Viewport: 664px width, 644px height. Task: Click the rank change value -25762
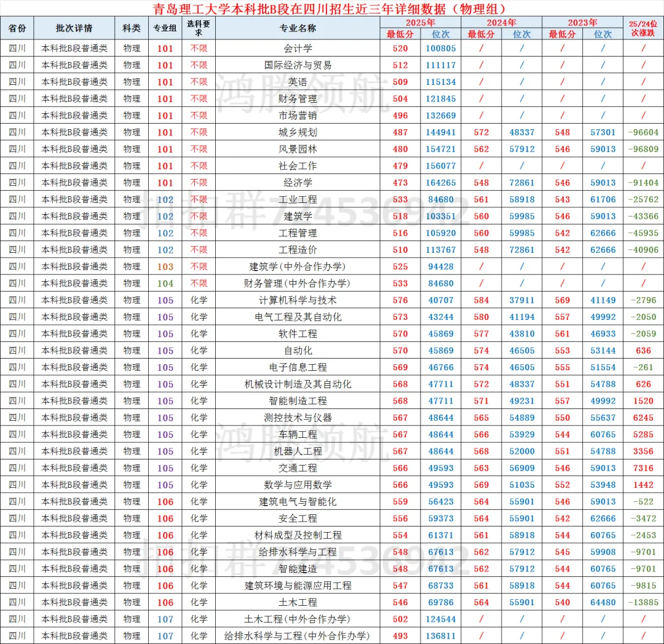click(643, 199)
